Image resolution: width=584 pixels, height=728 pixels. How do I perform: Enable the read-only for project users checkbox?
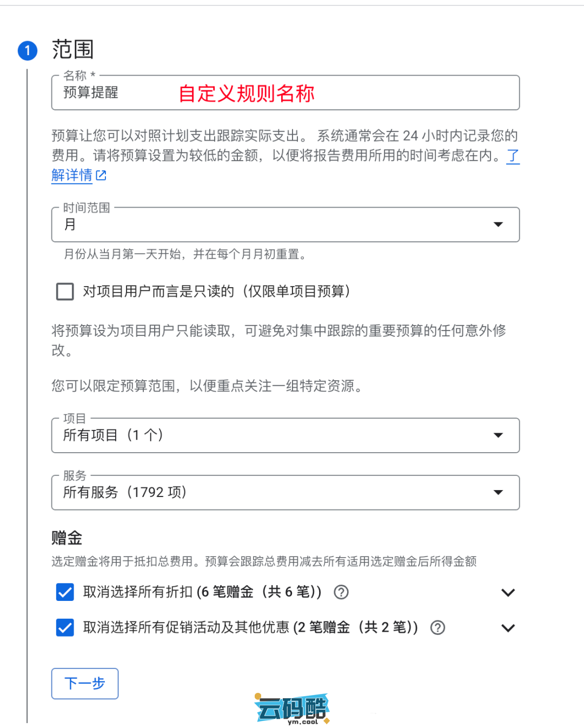(65, 292)
